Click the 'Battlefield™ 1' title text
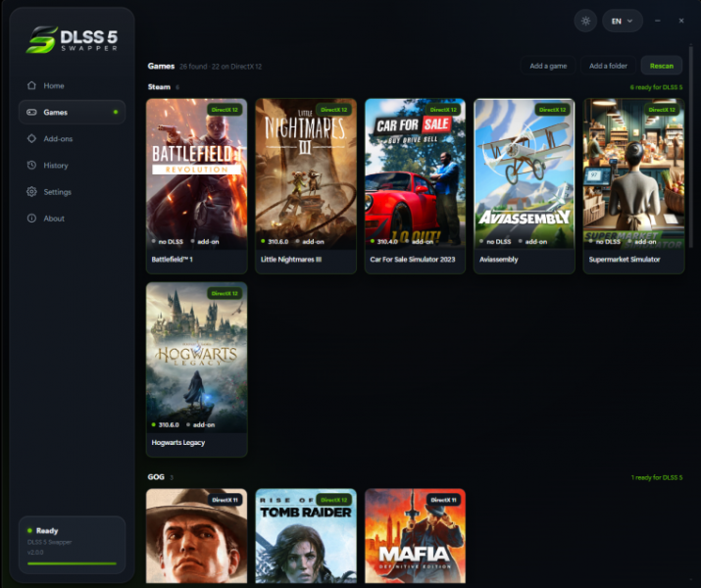Screen dimensions: 701x588 coord(173,259)
